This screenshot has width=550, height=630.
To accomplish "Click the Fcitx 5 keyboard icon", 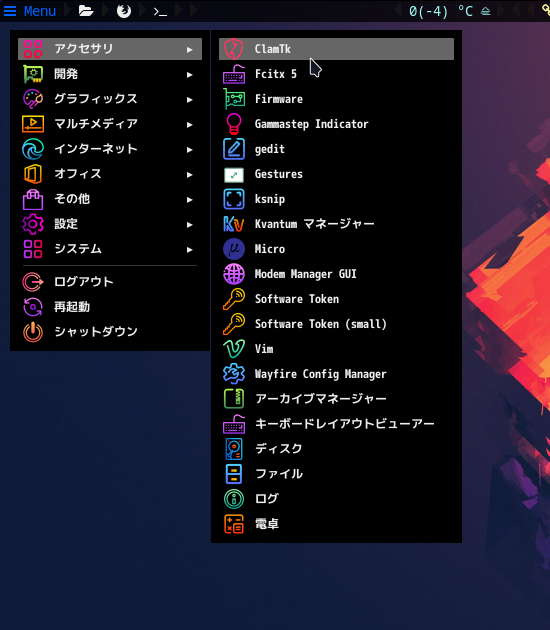I will tap(234, 74).
